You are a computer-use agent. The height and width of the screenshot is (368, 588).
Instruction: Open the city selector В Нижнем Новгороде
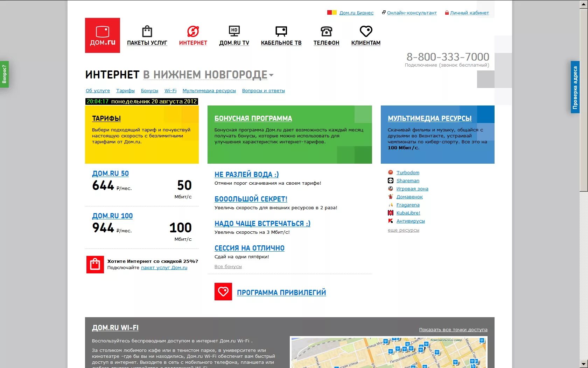(205, 75)
